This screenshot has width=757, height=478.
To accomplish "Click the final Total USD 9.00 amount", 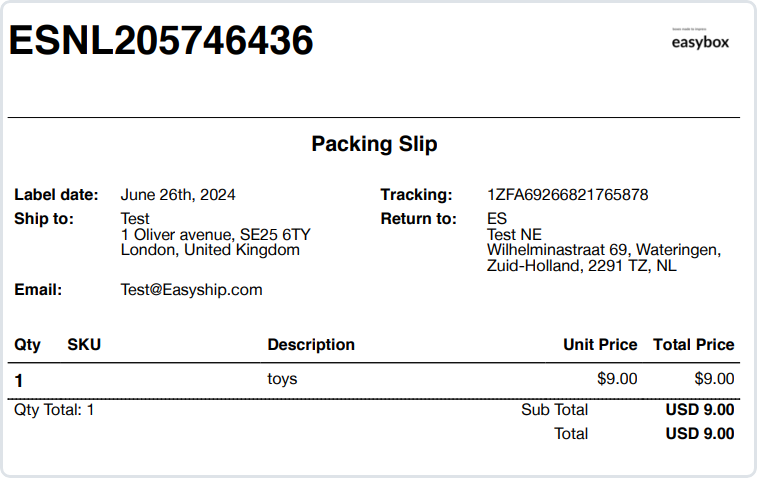I will point(699,434).
